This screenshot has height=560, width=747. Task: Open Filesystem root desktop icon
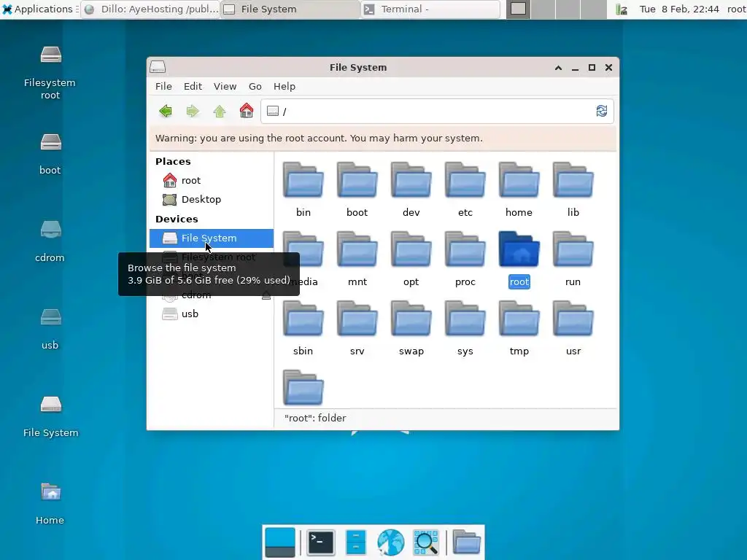pos(50,71)
